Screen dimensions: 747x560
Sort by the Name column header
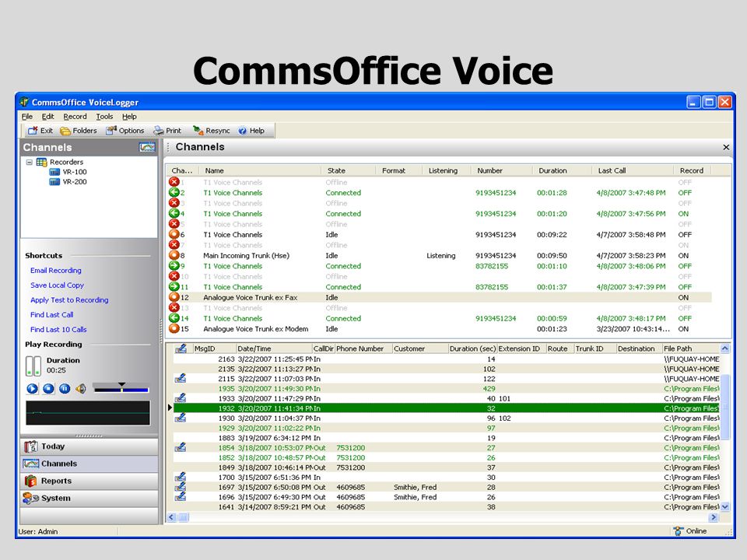(x=260, y=170)
